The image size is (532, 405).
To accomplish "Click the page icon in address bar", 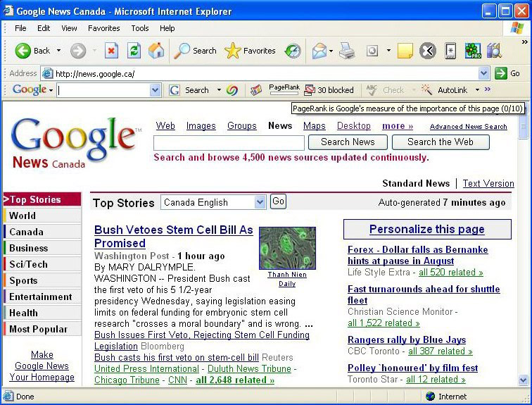I will point(47,73).
